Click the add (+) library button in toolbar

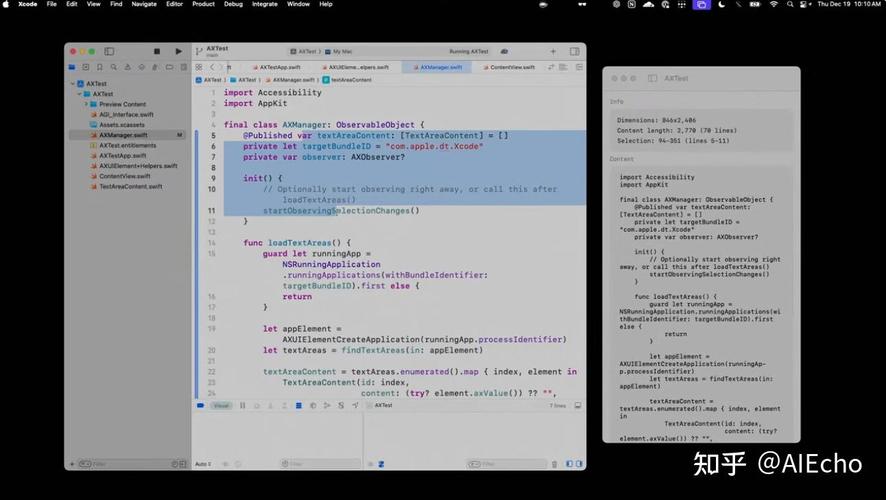553,51
